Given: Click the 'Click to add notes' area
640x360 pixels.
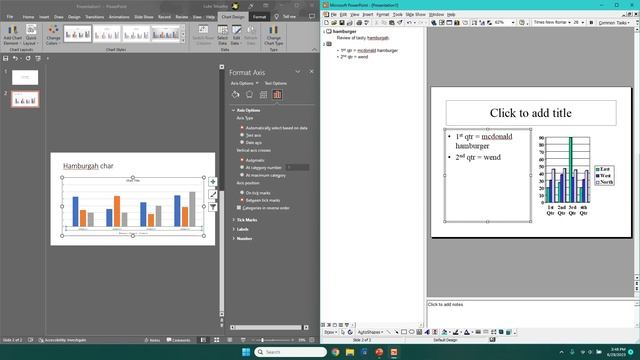Looking at the screenshot, I should click(531, 313).
